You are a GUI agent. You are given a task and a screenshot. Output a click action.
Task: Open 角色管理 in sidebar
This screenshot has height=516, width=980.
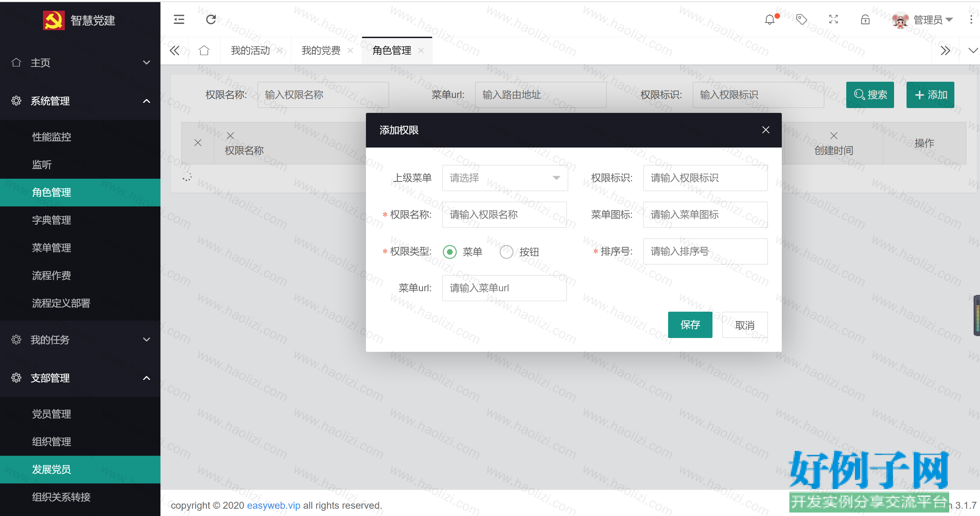pos(80,193)
